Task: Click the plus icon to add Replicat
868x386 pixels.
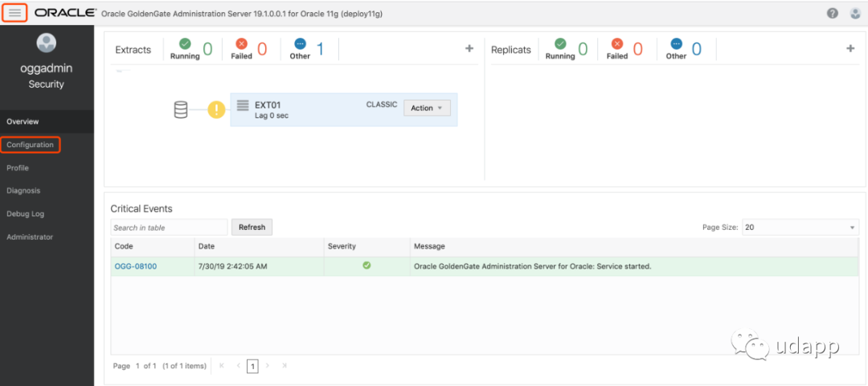Action: point(850,49)
